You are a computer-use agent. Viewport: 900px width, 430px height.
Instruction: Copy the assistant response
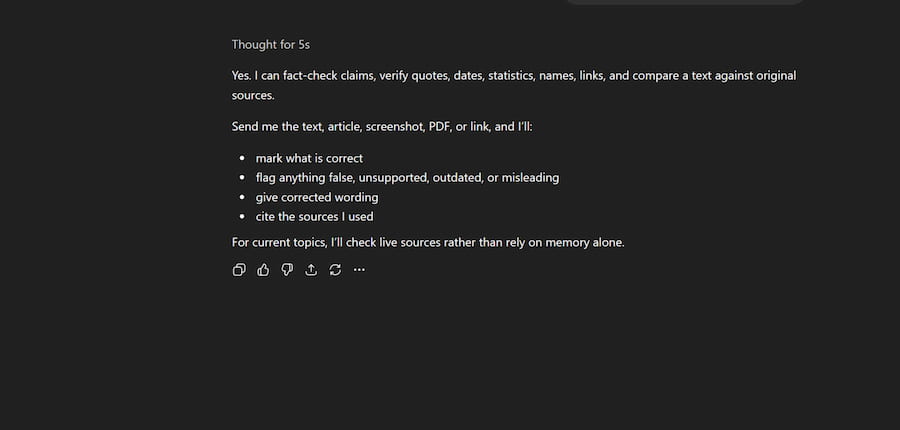coord(239,270)
